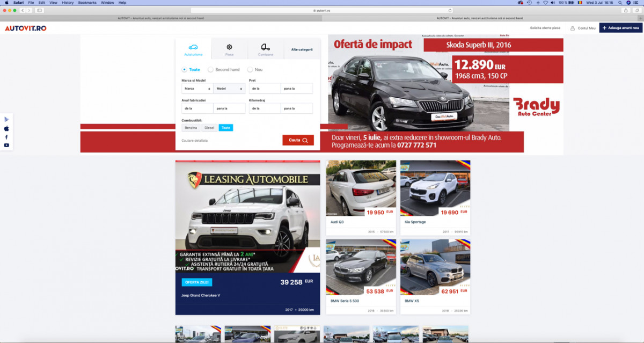Click the Google Play sidebar icon
This screenshot has width=644, height=343.
(x=6, y=119)
